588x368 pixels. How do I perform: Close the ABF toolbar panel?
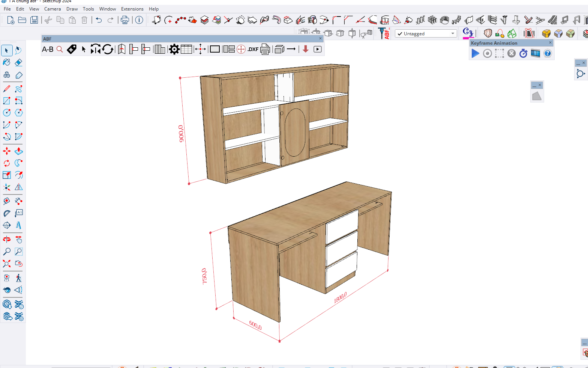coord(320,38)
